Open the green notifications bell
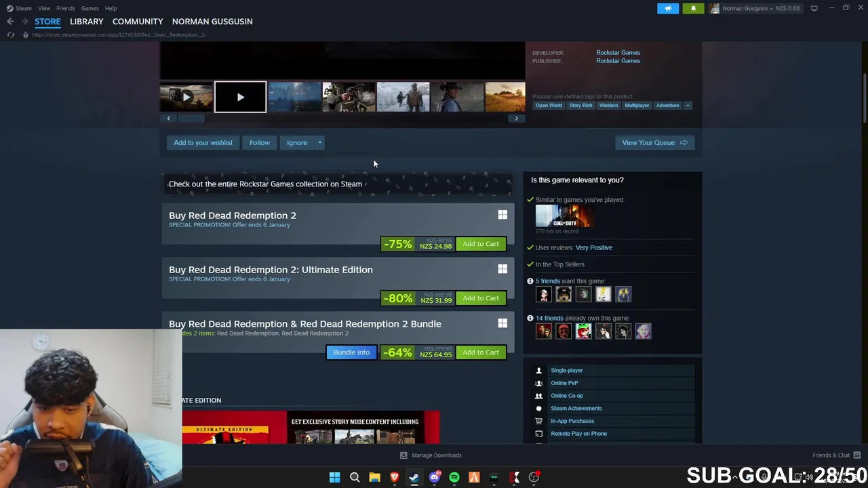This screenshot has width=868, height=488. point(693,8)
